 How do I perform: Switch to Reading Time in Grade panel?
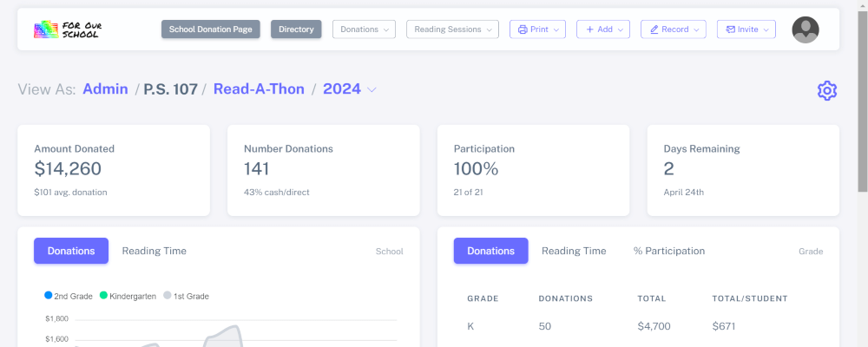(574, 251)
